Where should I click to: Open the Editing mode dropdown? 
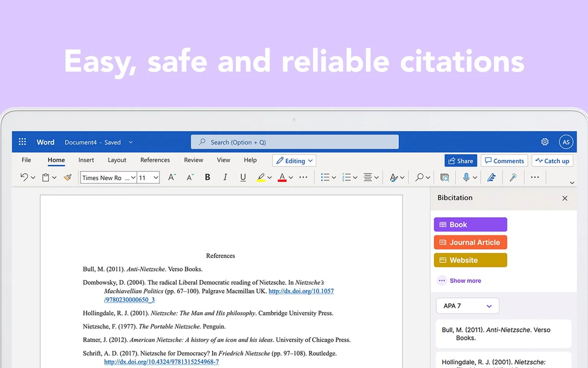coord(294,160)
